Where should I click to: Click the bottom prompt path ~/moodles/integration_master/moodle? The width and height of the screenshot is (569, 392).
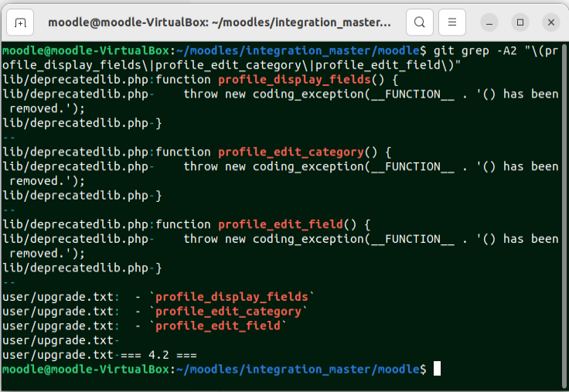click(x=298, y=370)
